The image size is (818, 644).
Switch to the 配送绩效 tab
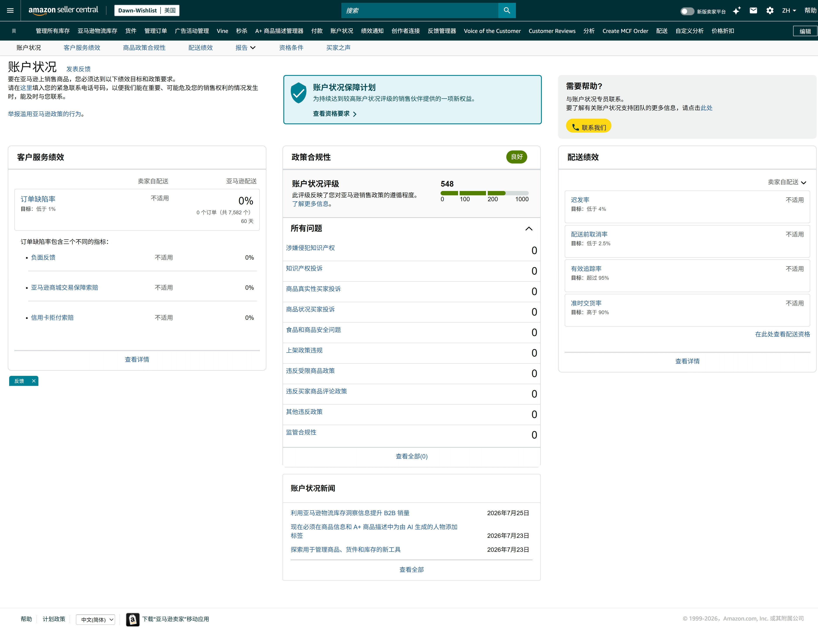[x=200, y=48]
